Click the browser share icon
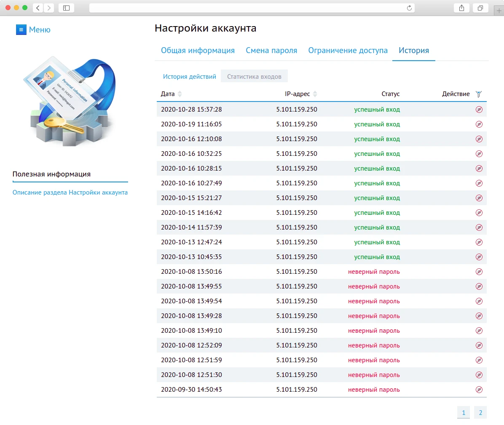This screenshot has width=504, height=425. [461, 8]
